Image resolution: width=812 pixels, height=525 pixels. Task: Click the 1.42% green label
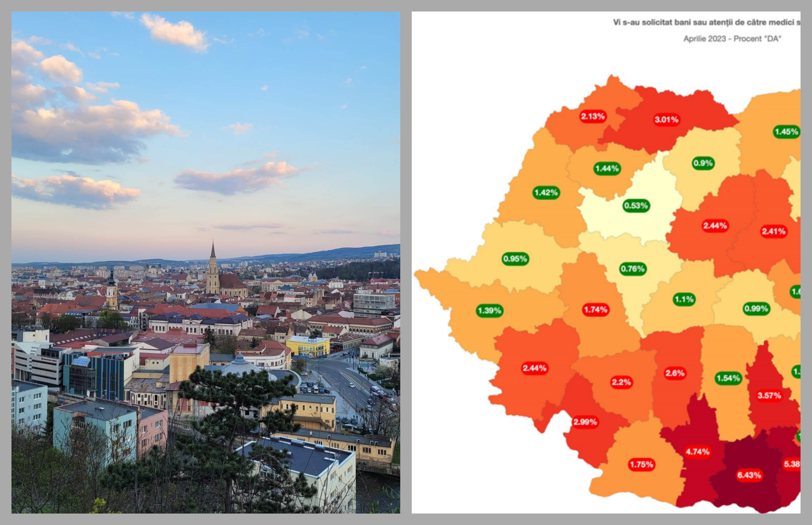546,192
